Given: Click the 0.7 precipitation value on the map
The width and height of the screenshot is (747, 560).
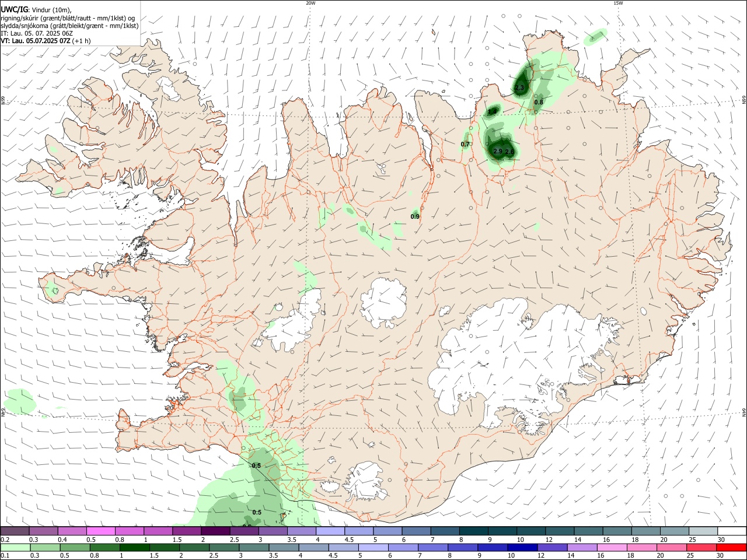Looking at the screenshot, I should click(465, 144).
